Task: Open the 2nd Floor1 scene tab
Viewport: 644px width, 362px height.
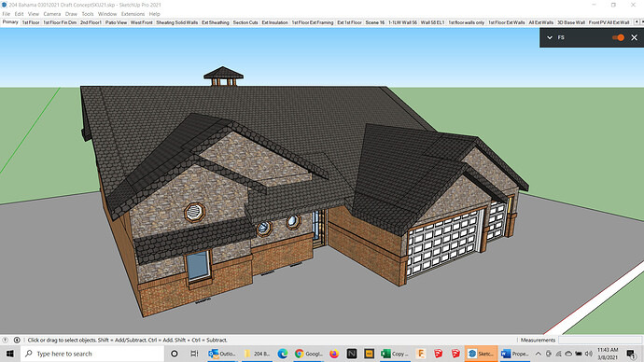Action: click(91, 22)
